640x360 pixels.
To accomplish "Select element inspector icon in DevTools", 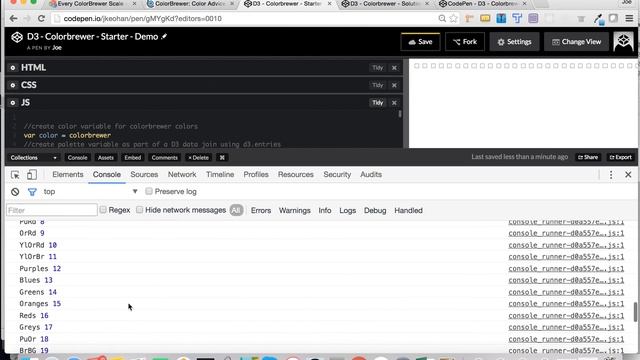I will (x=15, y=175).
